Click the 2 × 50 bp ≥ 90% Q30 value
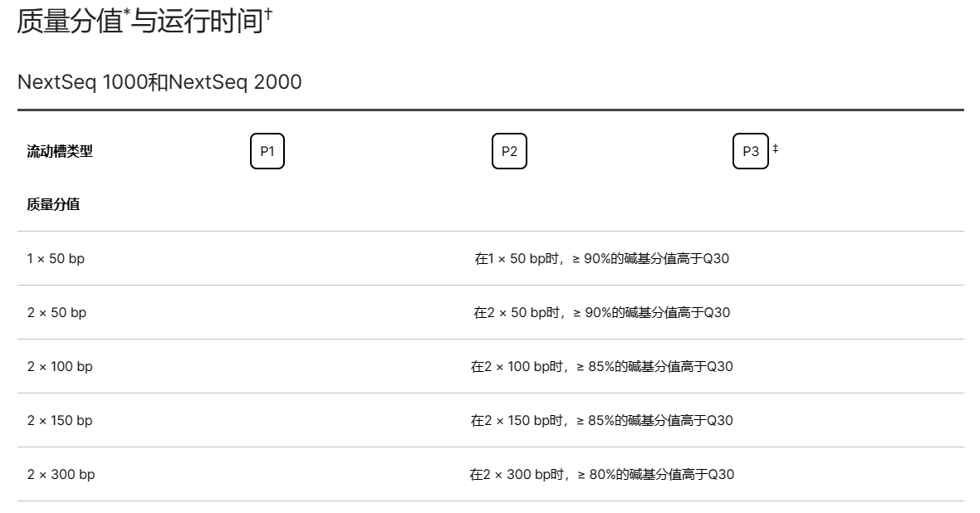Image resolution: width=980 pixels, height=513 pixels. point(602,312)
